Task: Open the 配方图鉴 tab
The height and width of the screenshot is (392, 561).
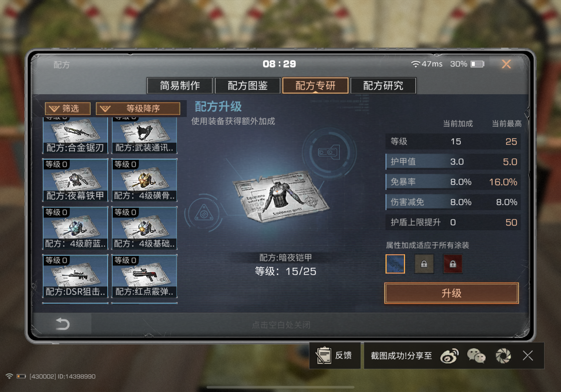Action: coord(248,86)
